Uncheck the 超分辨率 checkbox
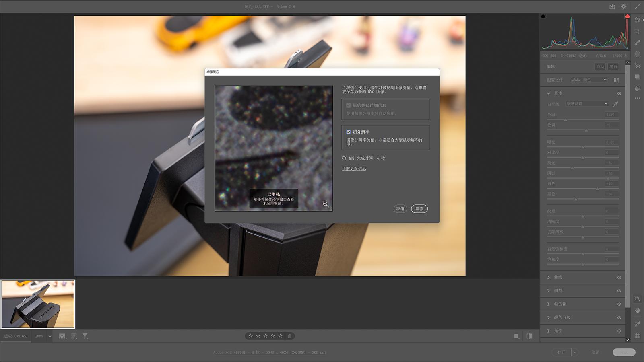644x362 pixels. 349,132
